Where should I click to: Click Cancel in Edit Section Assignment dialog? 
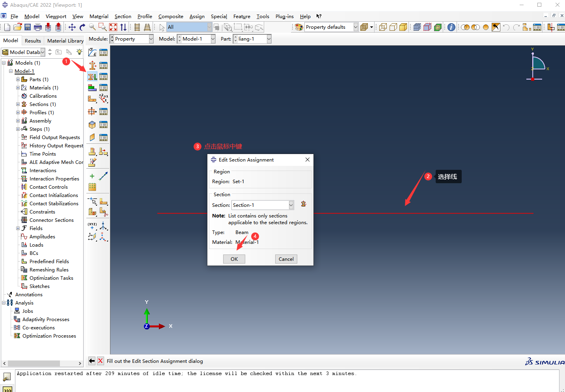(286, 259)
